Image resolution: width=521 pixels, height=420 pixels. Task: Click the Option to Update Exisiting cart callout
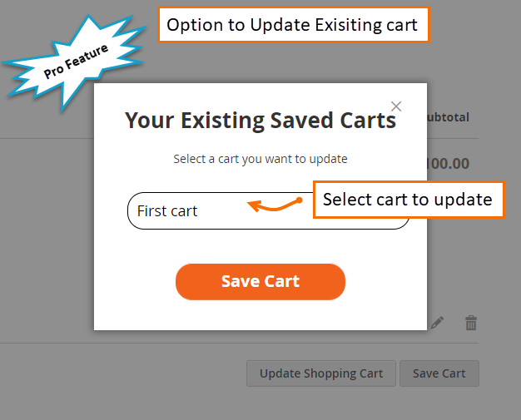point(292,25)
